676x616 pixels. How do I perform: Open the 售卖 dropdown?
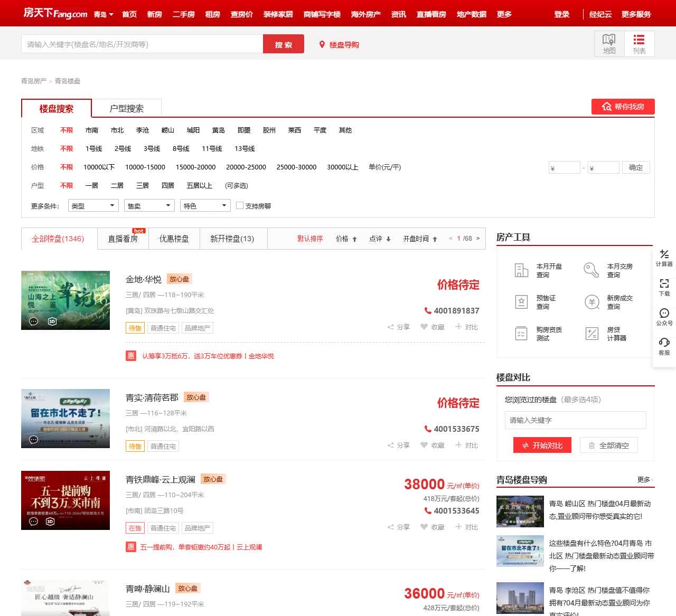point(149,205)
